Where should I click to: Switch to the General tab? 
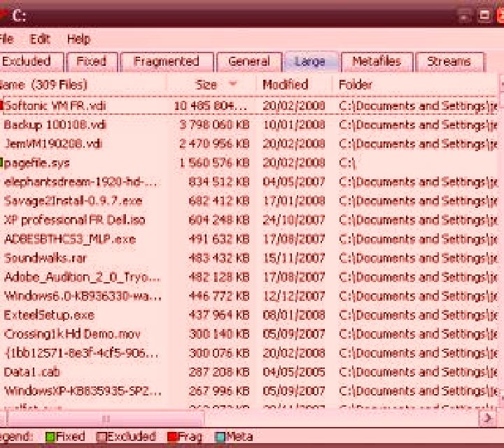click(249, 62)
